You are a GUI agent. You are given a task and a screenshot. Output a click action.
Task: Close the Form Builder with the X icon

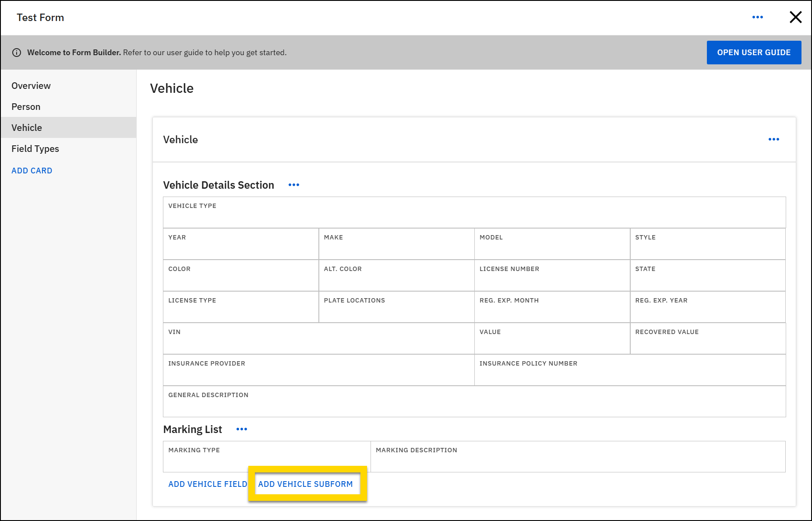click(796, 18)
